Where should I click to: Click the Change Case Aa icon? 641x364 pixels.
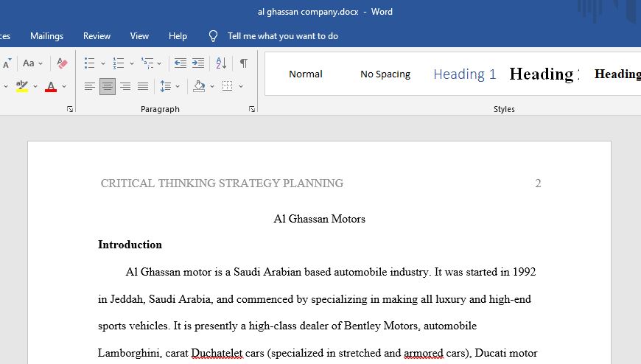pos(28,63)
